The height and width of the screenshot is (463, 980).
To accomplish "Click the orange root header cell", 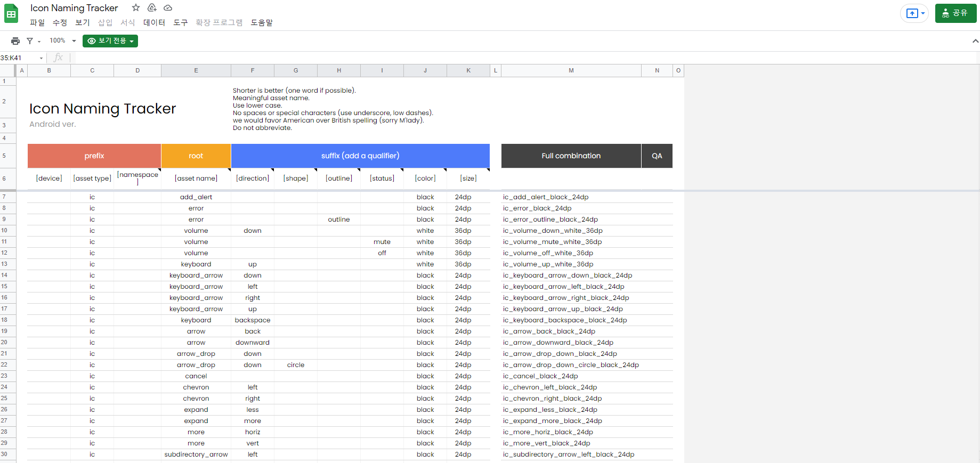I will [x=196, y=156].
